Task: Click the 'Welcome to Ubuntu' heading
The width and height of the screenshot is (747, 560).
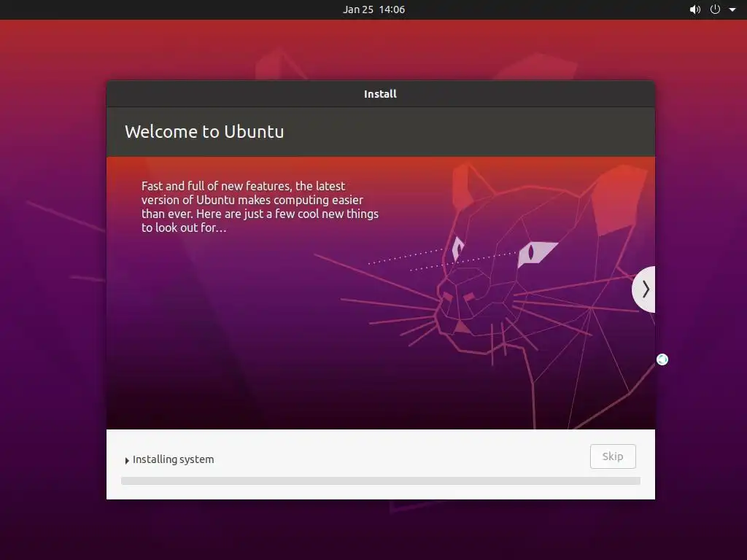Action: pos(204,131)
